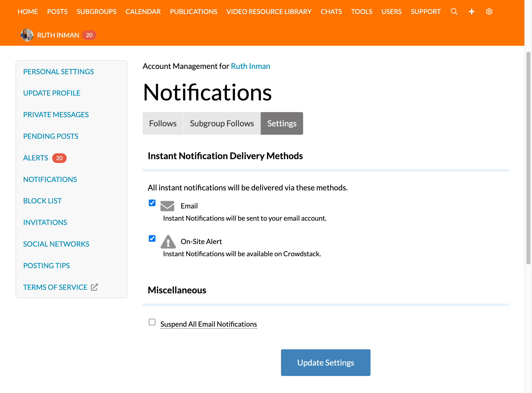The image size is (532, 393).
Task: Open Invitations in sidebar
Action: click(45, 222)
